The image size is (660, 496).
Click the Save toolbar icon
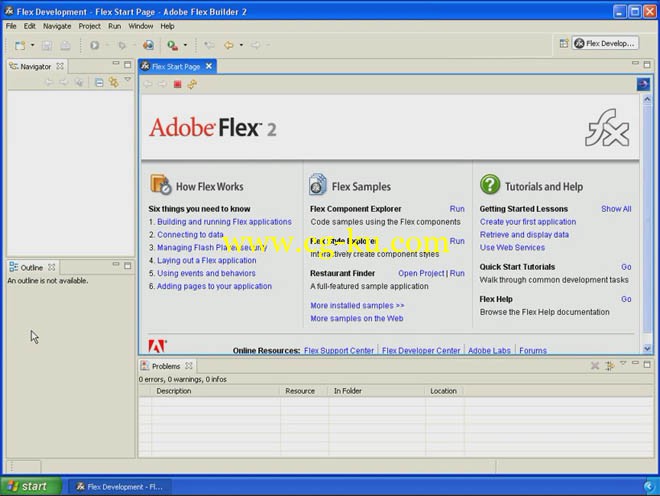pos(47,45)
